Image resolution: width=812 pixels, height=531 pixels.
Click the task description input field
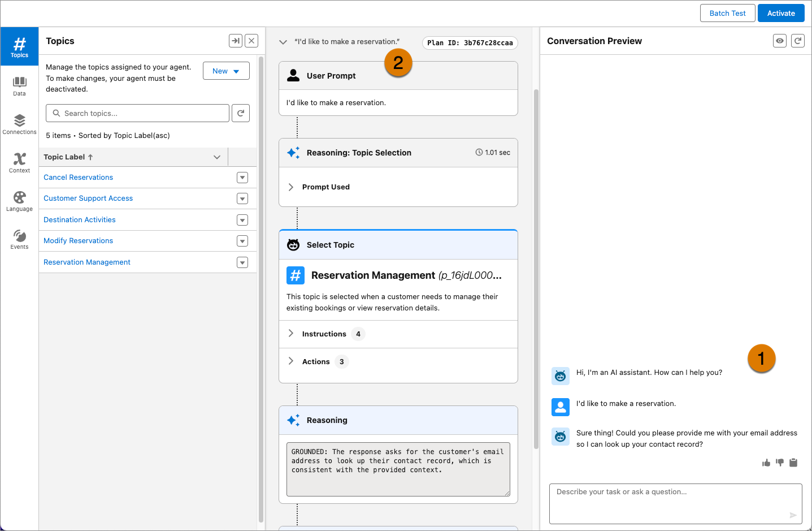[650, 500]
